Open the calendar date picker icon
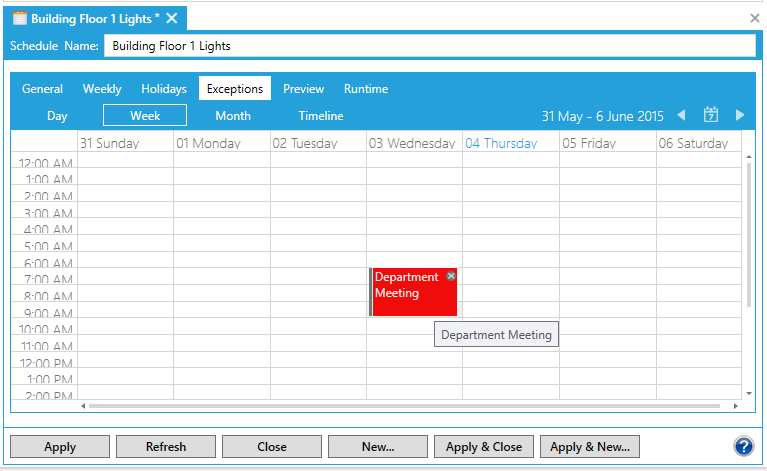Image resolution: width=767 pixels, height=471 pixels. click(x=711, y=115)
